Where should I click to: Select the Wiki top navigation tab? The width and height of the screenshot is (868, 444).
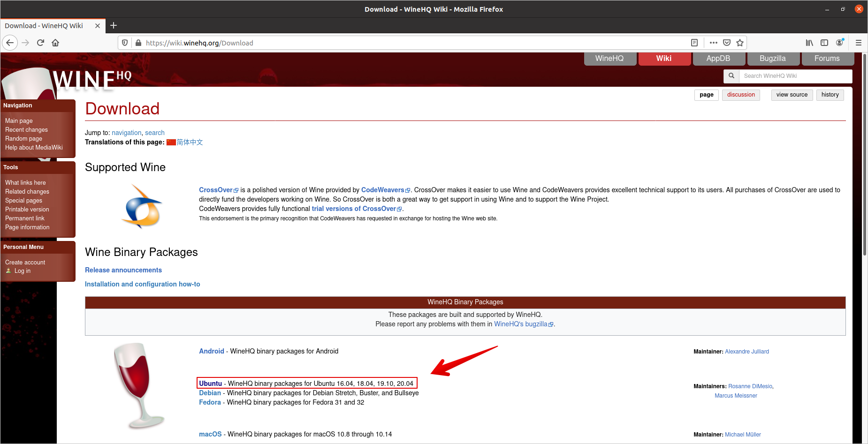664,59
